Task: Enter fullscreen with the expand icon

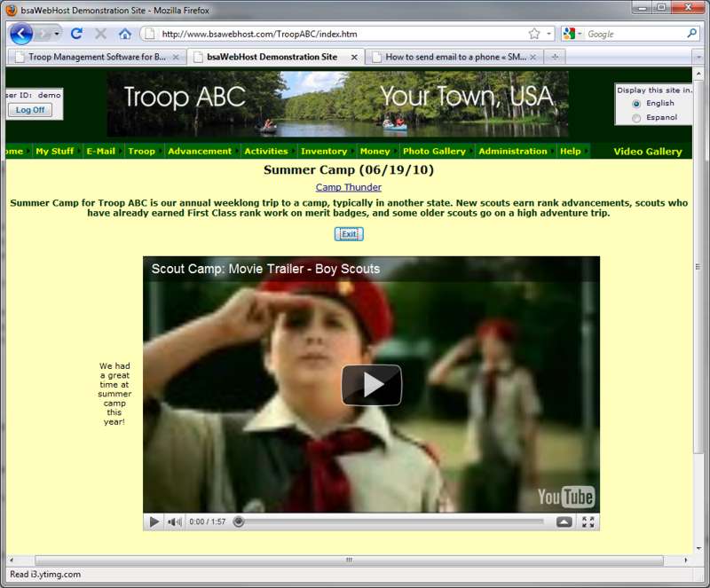Action: (x=588, y=521)
